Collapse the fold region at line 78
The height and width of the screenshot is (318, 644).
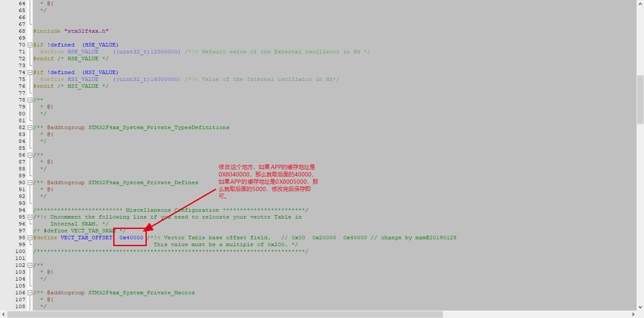tap(29, 99)
